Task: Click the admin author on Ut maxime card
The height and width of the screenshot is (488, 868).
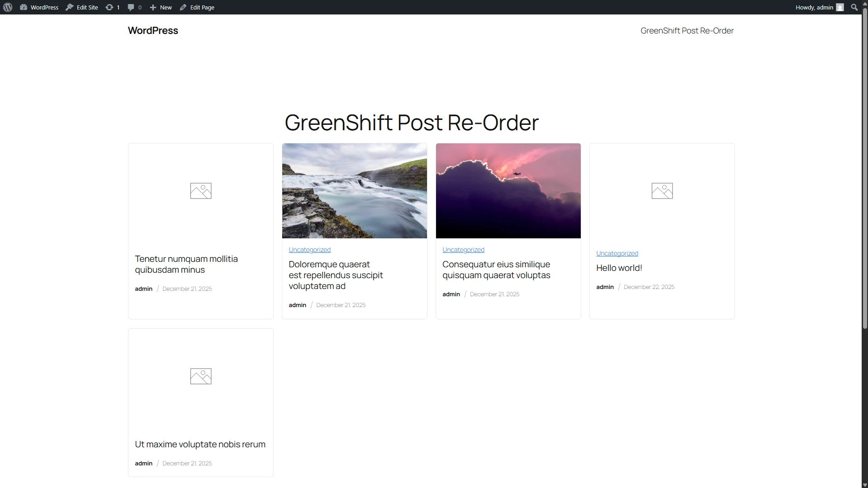Action: pos(144,463)
